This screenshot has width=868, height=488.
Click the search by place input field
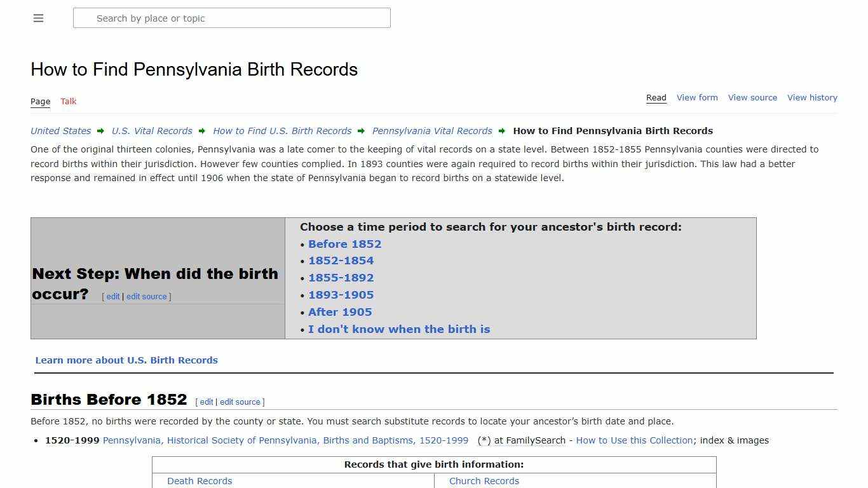tap(232, 18)
